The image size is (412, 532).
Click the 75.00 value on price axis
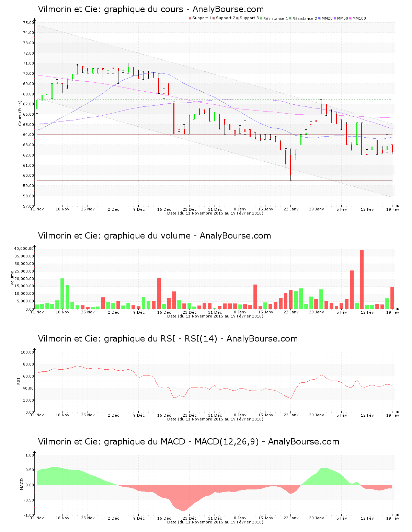coord(29,23)
